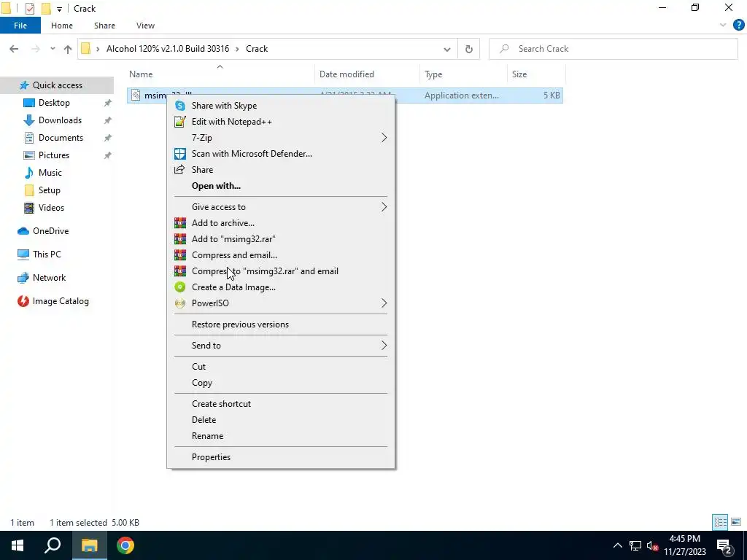The height and width of the screenshot is (560, 747).
Task: Click the Microsoft Defender shield icon
Action: (x=180, y=154)
